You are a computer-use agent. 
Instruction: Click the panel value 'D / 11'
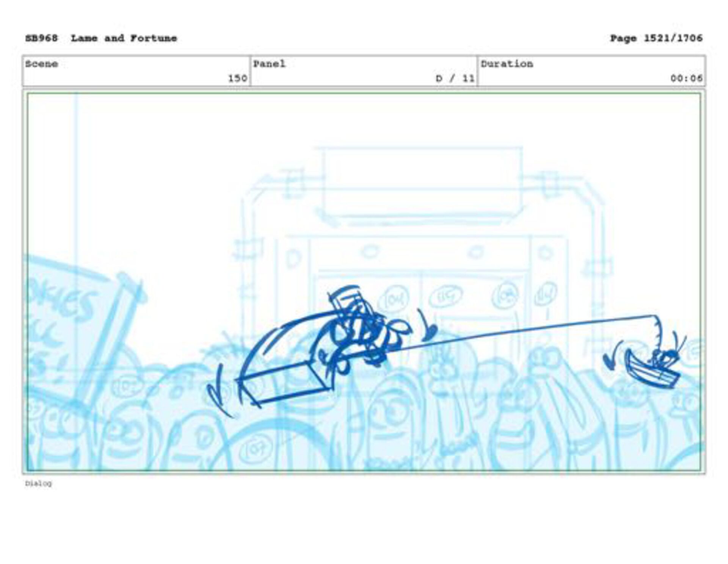(455, 79)
